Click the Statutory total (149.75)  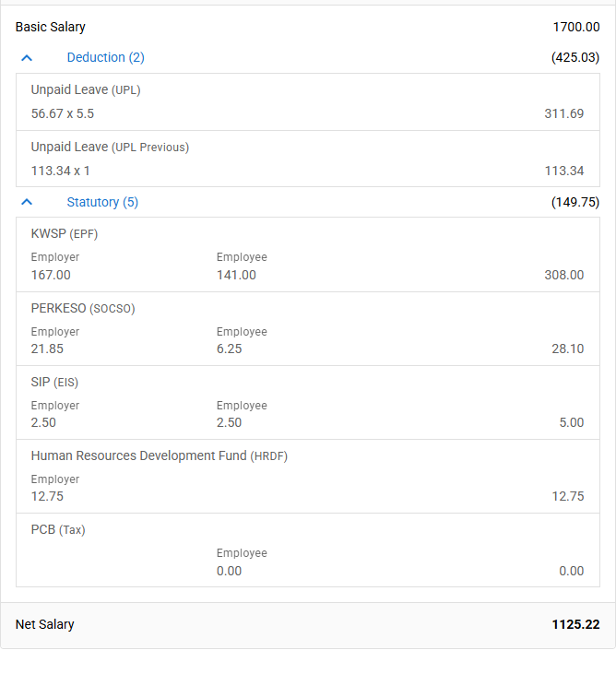click(575, 202)
